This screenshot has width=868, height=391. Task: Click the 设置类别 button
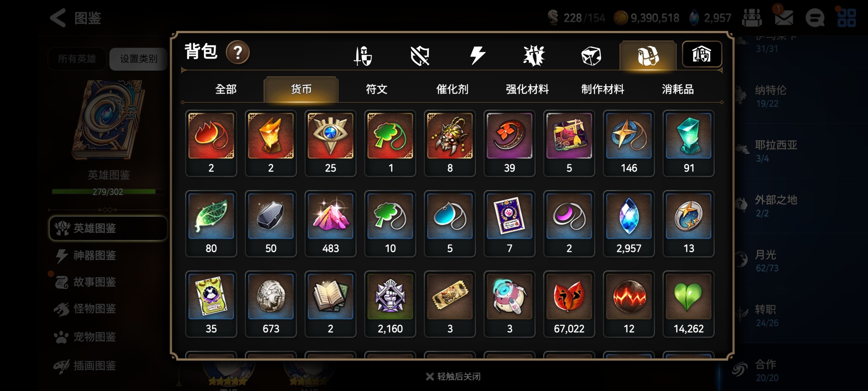[x=139, y=59]
